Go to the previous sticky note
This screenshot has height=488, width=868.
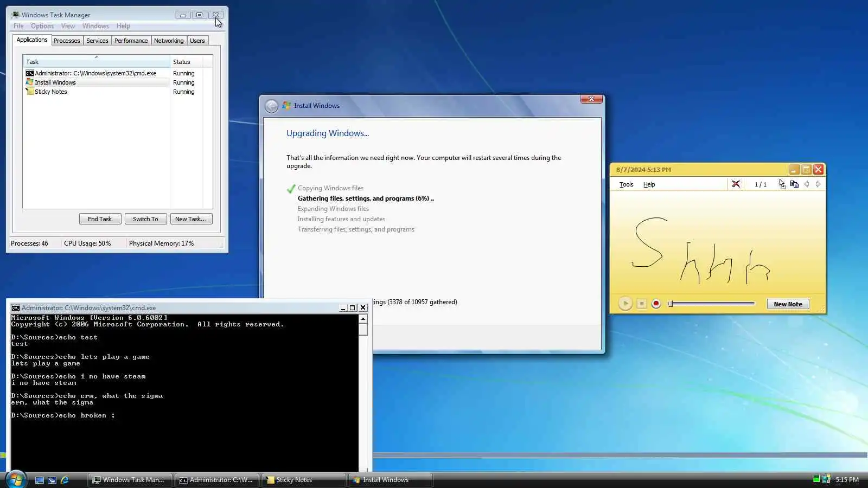pyautogui.click(x=807, y=184)
